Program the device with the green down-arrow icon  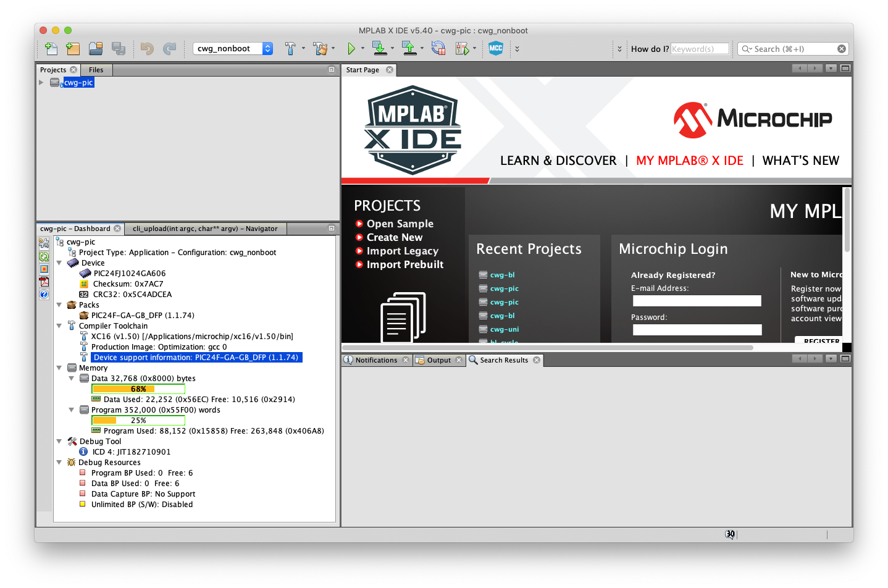tap(379, 49)
